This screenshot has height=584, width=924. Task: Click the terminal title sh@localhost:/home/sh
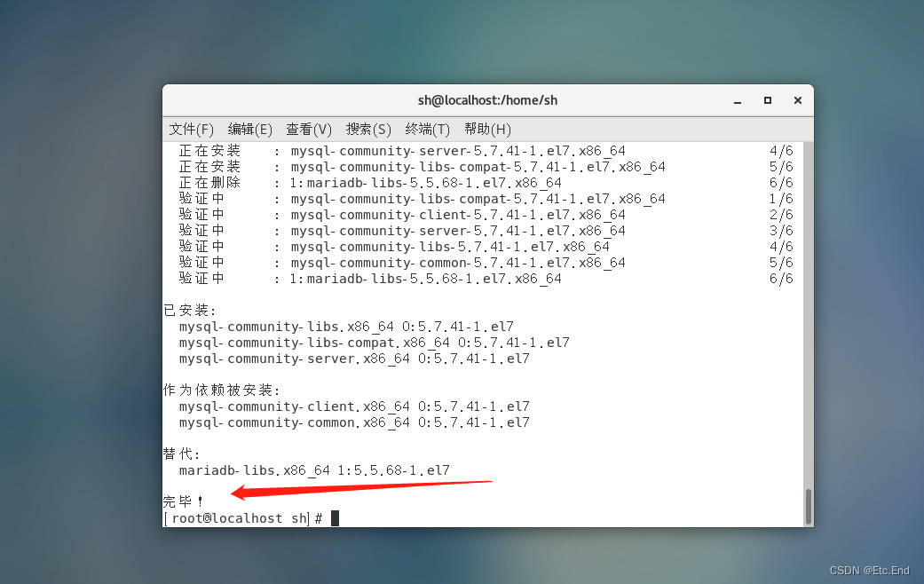click(x=487, y=100)
